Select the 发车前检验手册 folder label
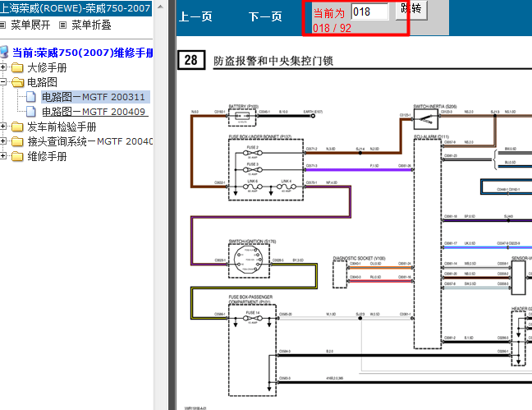Screen dimensions: 532x410 click(62, 127)
